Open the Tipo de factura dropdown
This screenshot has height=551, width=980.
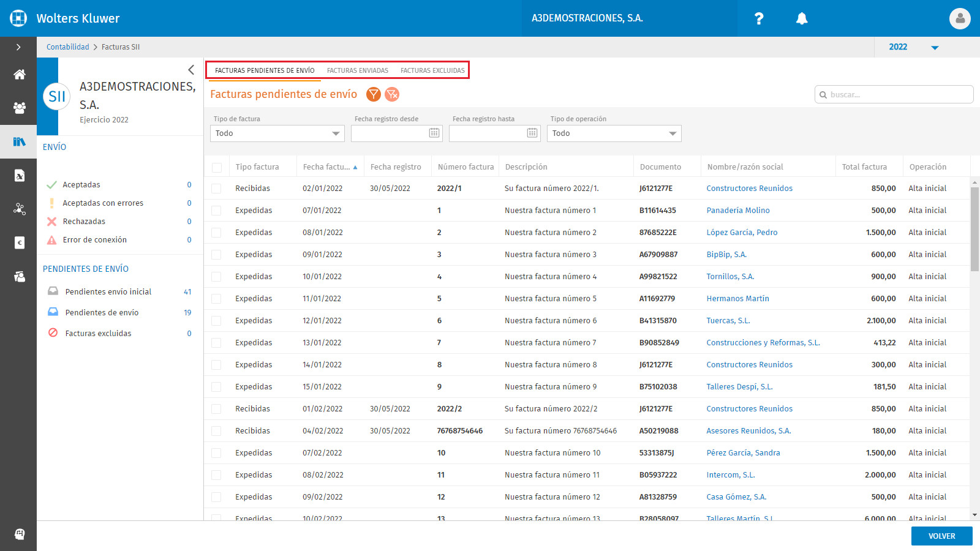[277, 133]
